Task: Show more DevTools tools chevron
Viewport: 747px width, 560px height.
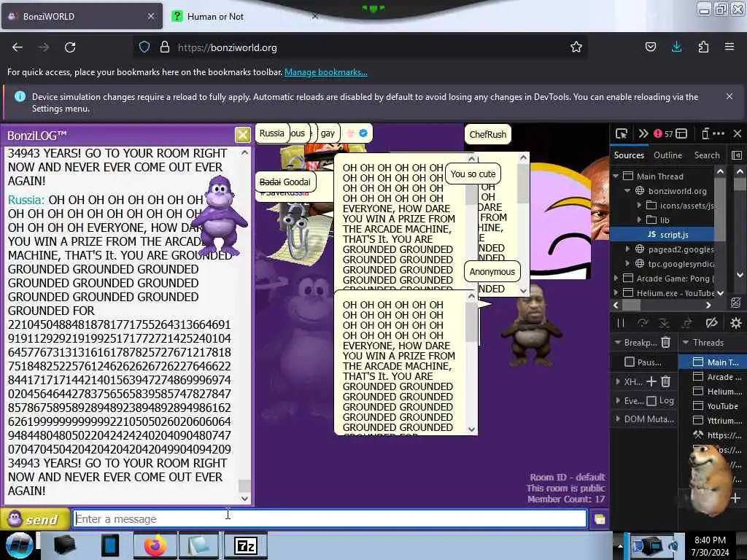Action: coord(643,134)
